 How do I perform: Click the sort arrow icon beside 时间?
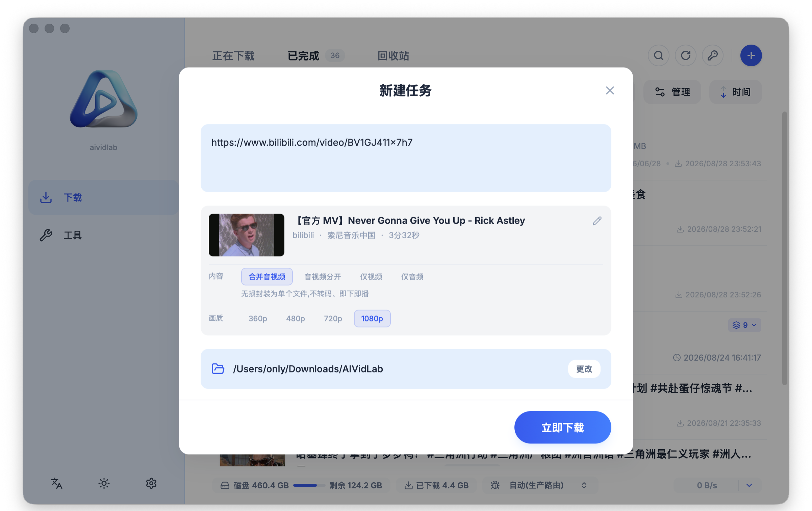point(723,92)
